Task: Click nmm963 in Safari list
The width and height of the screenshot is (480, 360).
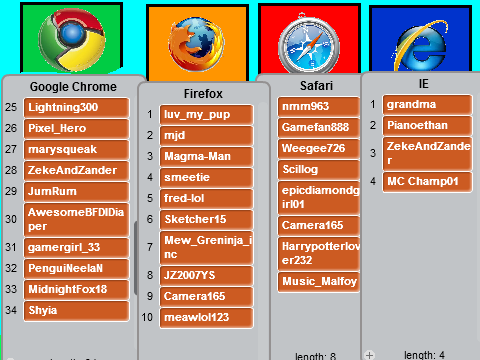Action: coord(319,107)
